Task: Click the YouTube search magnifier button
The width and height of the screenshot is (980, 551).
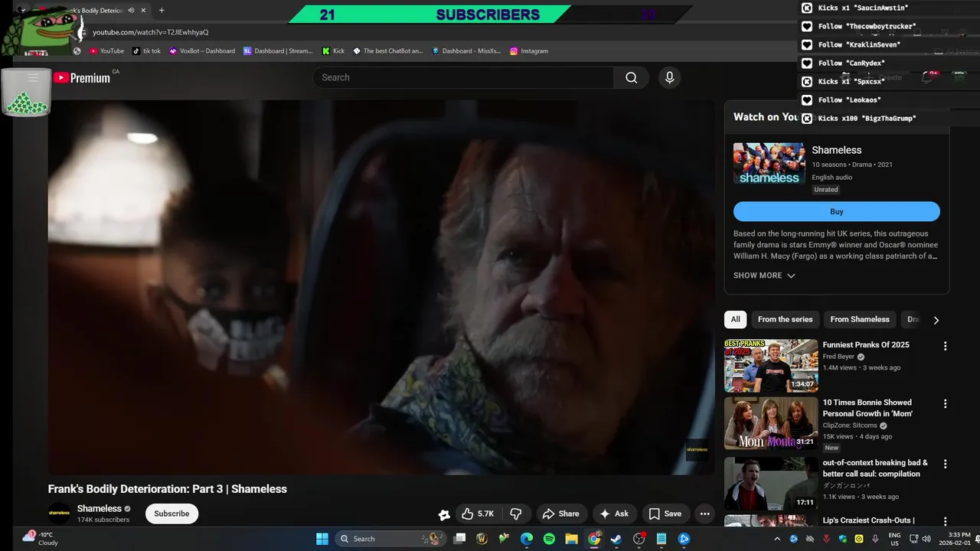Action: pyautogui.click(x=631, y=77)
